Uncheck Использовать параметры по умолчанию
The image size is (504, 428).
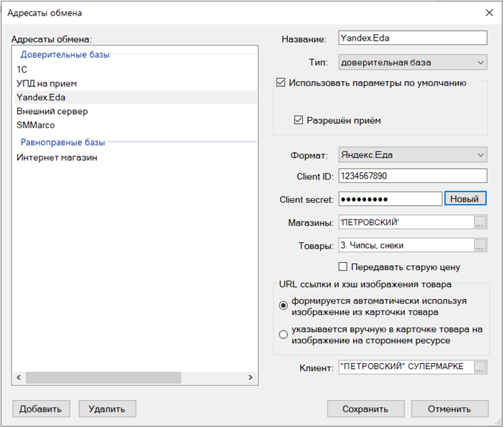[281, 83]
